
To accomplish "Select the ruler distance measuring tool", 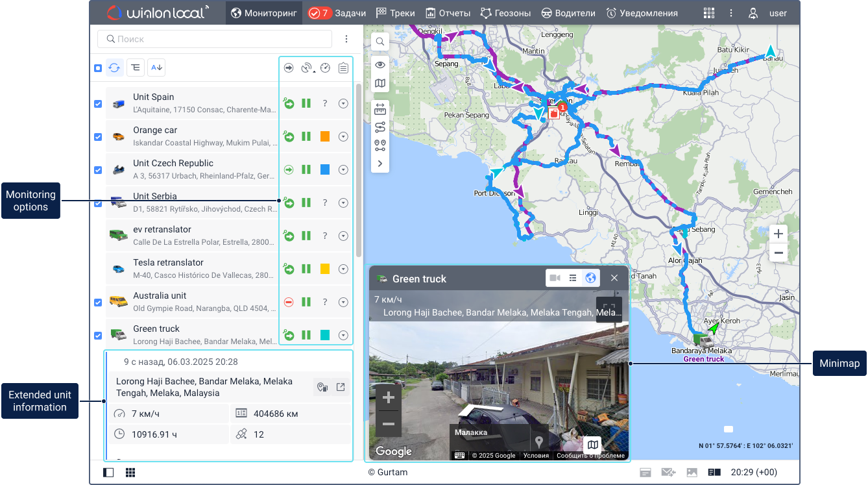I will click(380, 110).
